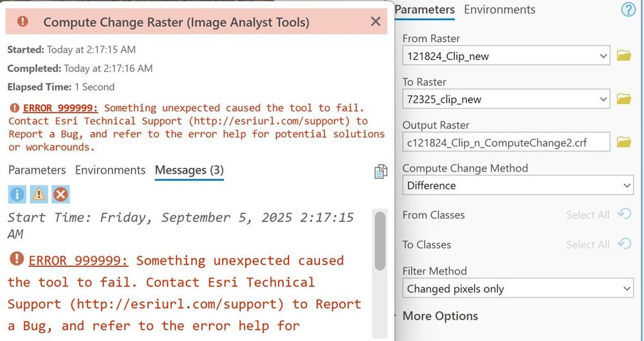The height and width of the screenshot is (341, 644).
Task: Toggle the error messages filter icon
Action: tap(60, 194)
